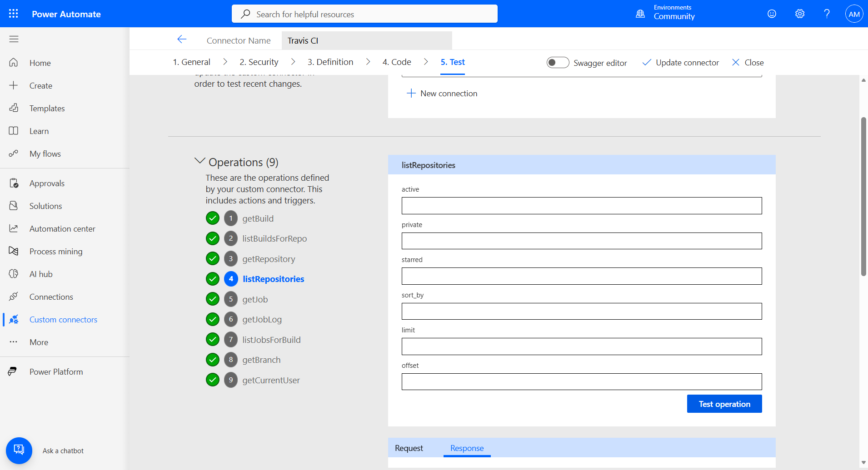Open the feedback smiley icon

[772, 14]
